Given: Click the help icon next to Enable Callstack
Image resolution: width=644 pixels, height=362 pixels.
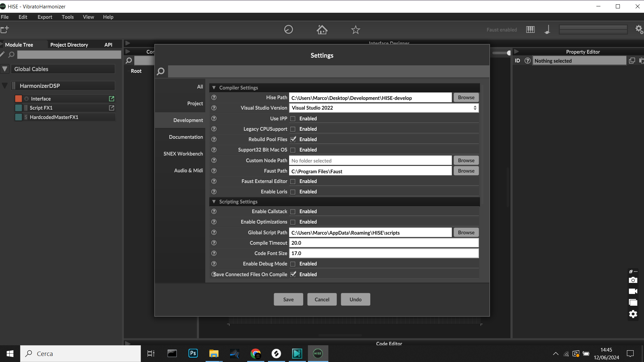Looking at the screenshot, I should 214,212.
